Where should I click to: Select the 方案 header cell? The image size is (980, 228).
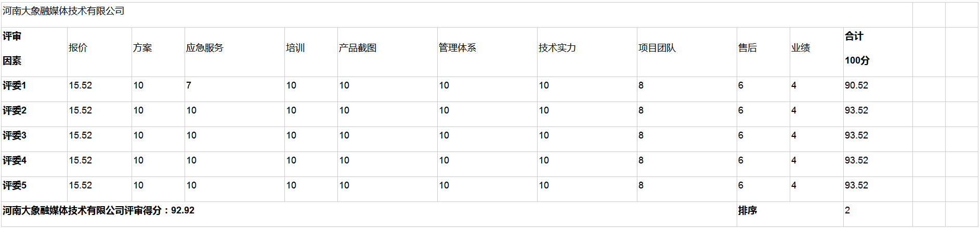point(142,48)
